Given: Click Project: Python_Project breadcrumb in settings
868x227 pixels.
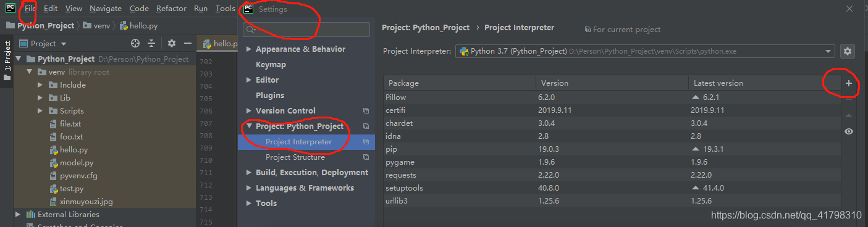Looking at the screenshot, I should coord(426,28).
